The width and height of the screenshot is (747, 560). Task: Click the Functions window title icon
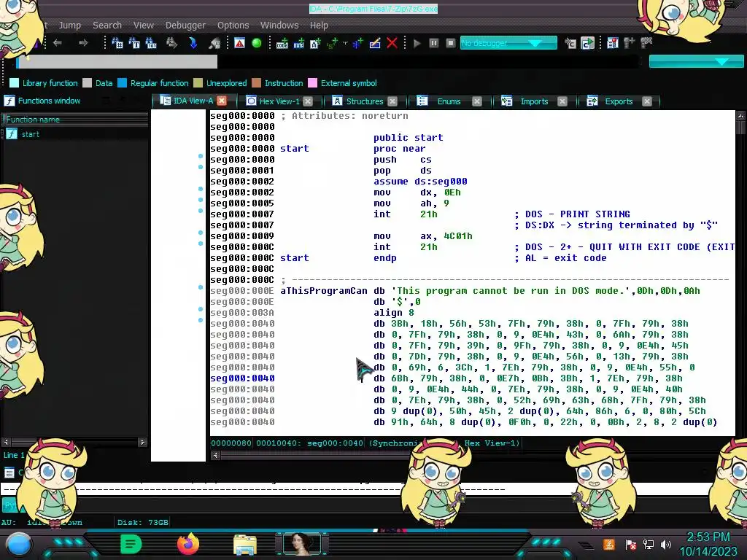(9, 101)
